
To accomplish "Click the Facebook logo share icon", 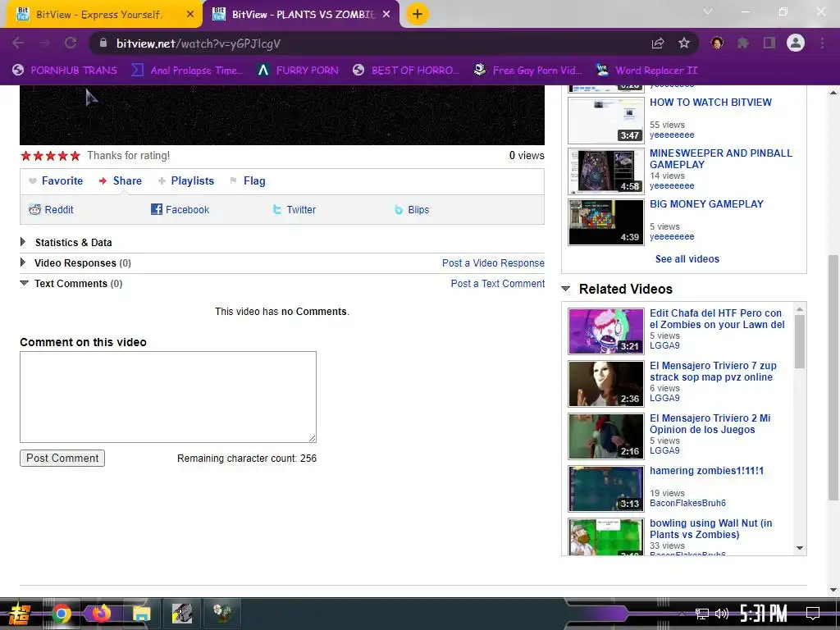I will pos(157,209).
